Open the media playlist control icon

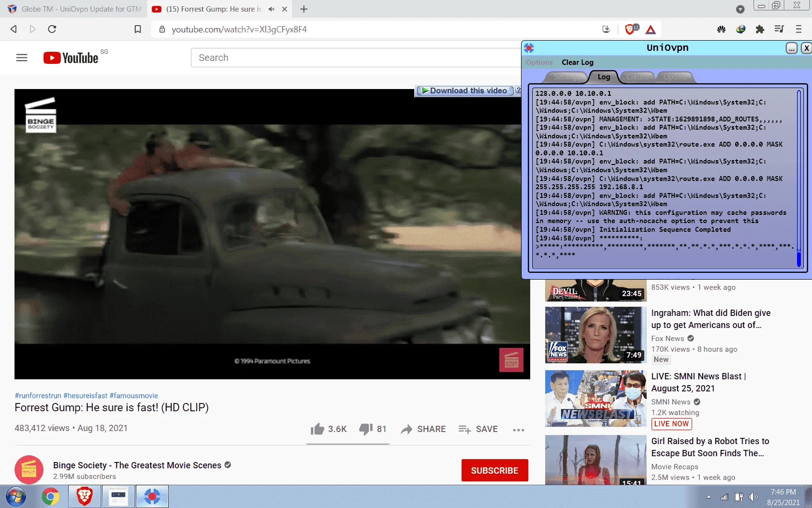[x=779, y=29]
